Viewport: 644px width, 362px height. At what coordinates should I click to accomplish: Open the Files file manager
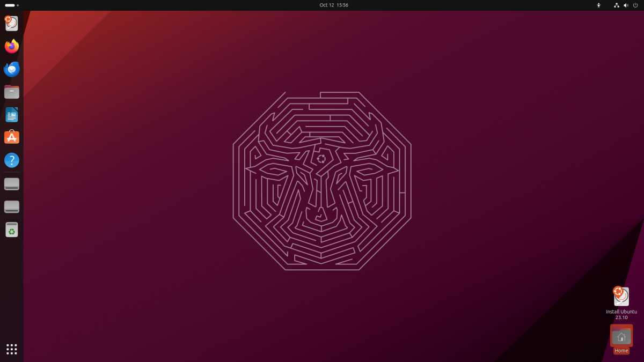(11, 92)
